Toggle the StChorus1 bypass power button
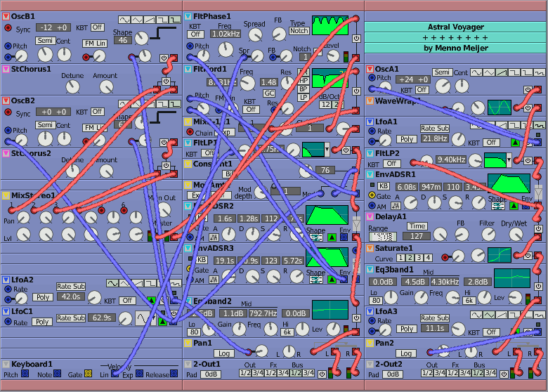The image size is (548, 392). (166, 81)
